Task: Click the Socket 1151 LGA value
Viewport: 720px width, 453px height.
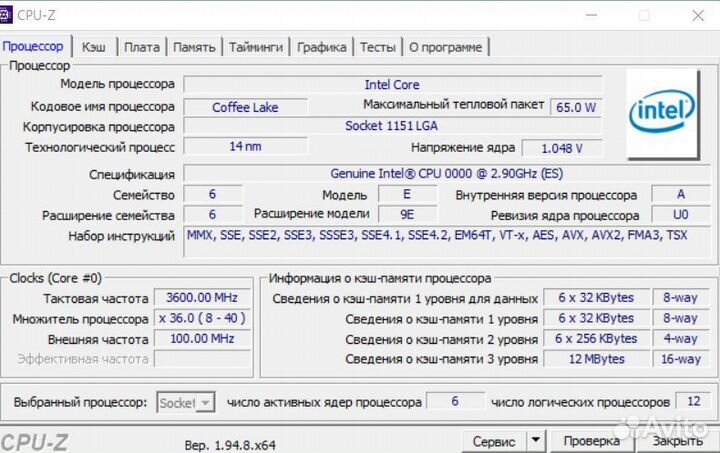Action: pyautogui.click(x=392, y=126)
